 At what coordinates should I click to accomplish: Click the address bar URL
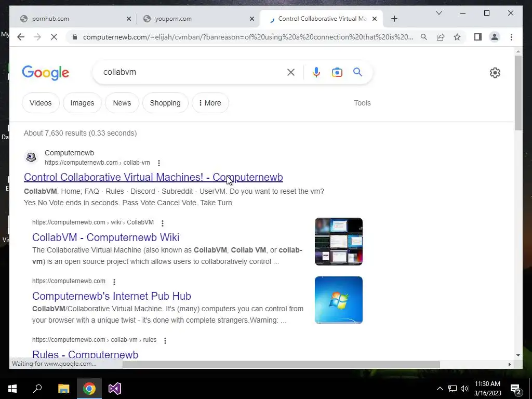(248, 37)
